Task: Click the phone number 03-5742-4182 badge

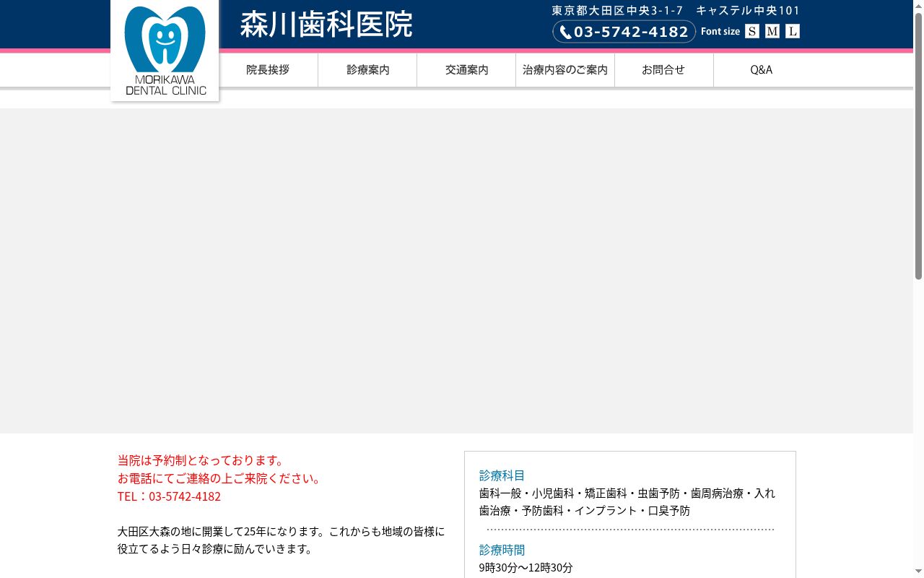Action: [624, 31]
